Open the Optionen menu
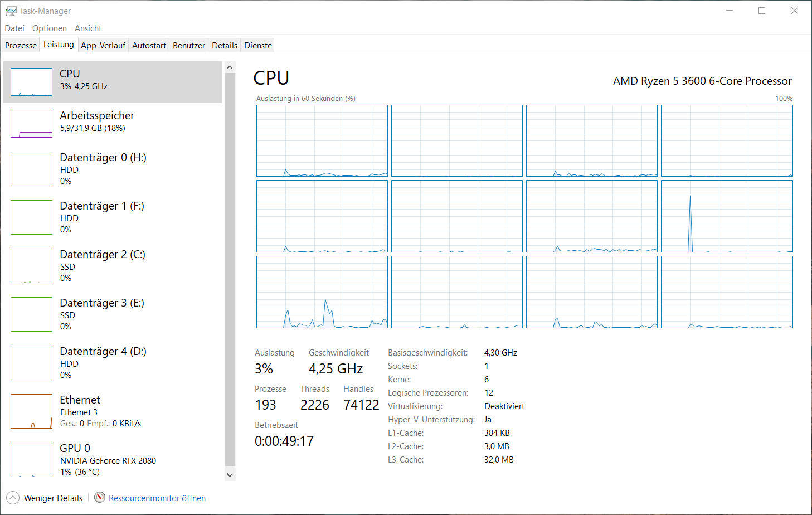 click(x=50, y=28)
